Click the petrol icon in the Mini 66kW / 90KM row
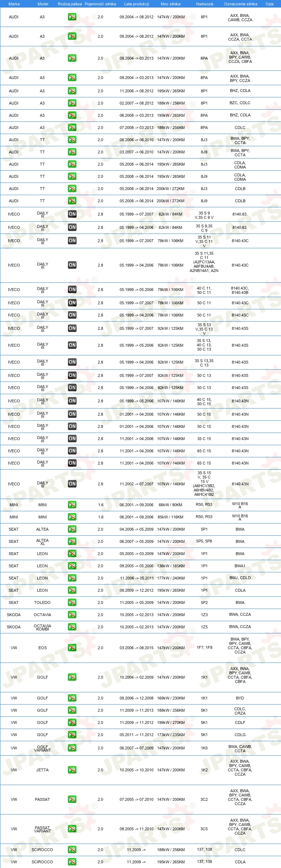 click(72, 505)
